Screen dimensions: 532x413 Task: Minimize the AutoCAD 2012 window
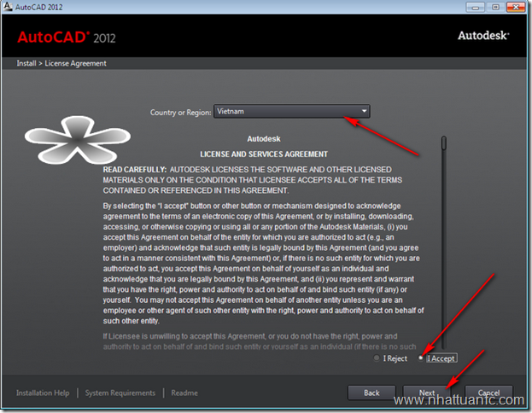(x=476, y=7)
